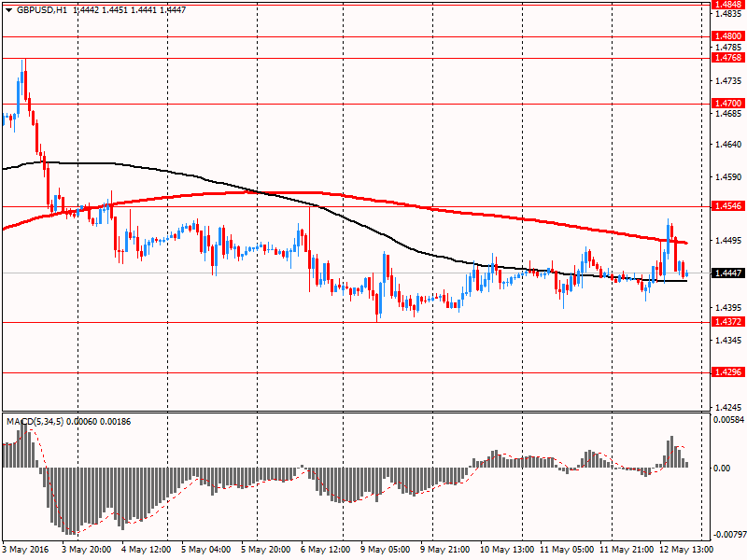This screenshot has width=747, height=560.
Task: Click the 1.4785 price scale value
Action: click(729, 48)
